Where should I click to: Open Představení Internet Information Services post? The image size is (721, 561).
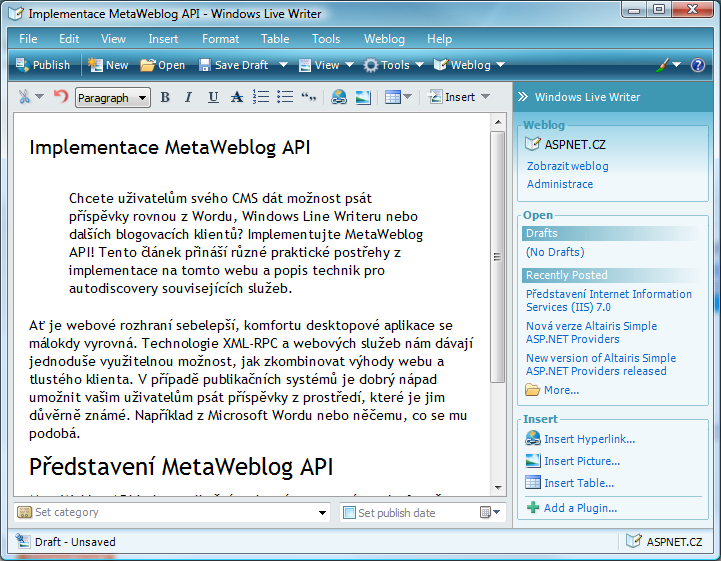[x=608, y=300]
